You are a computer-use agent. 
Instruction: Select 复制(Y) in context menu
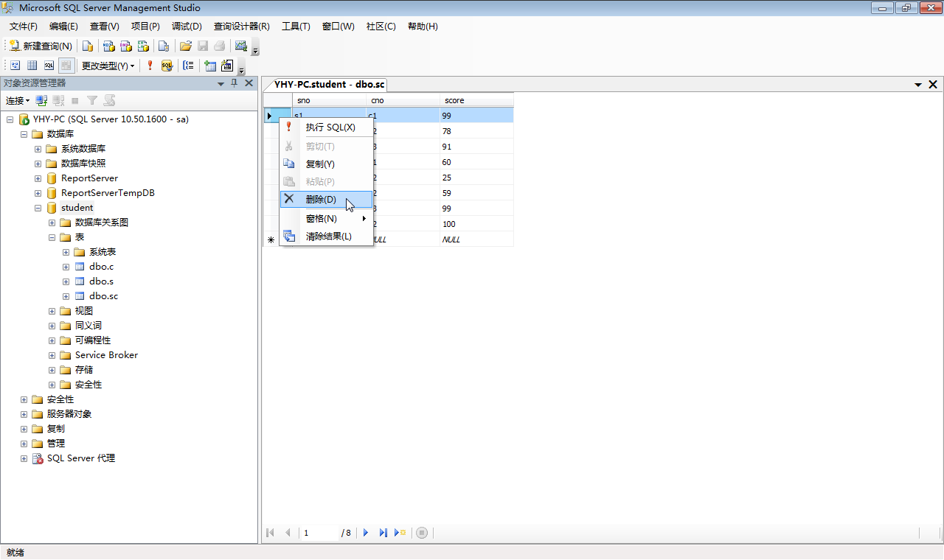[327, 164]
